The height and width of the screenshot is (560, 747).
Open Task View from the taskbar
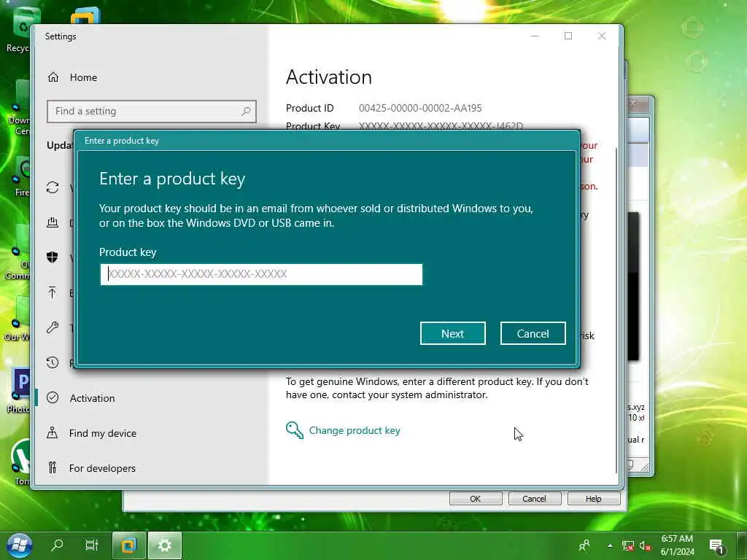91,545
